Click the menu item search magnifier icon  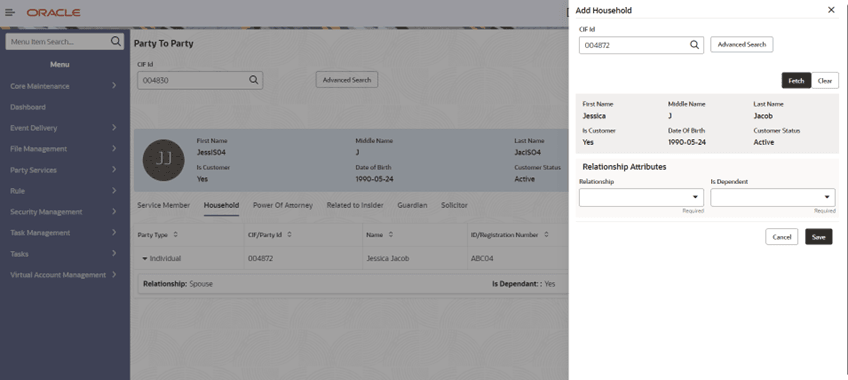116,42
